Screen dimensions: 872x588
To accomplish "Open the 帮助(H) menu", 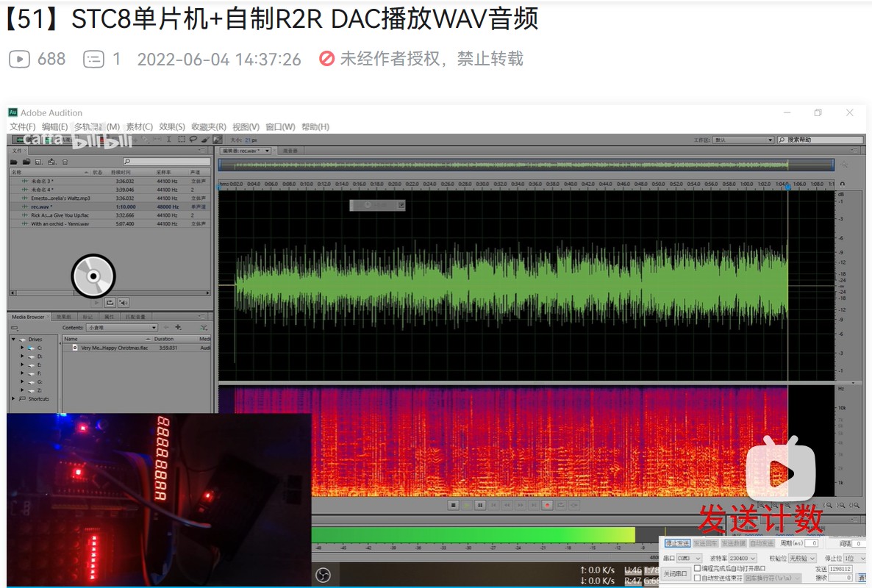I will pyautogui.click(x=315, y=126).
